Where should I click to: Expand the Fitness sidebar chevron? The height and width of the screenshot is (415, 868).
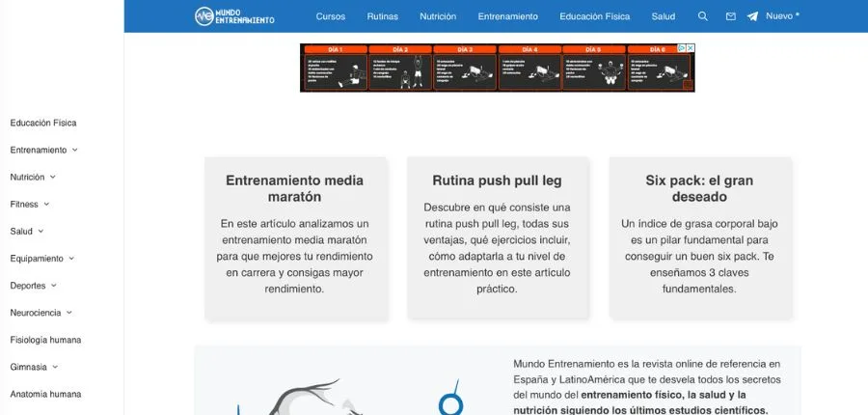46,205
